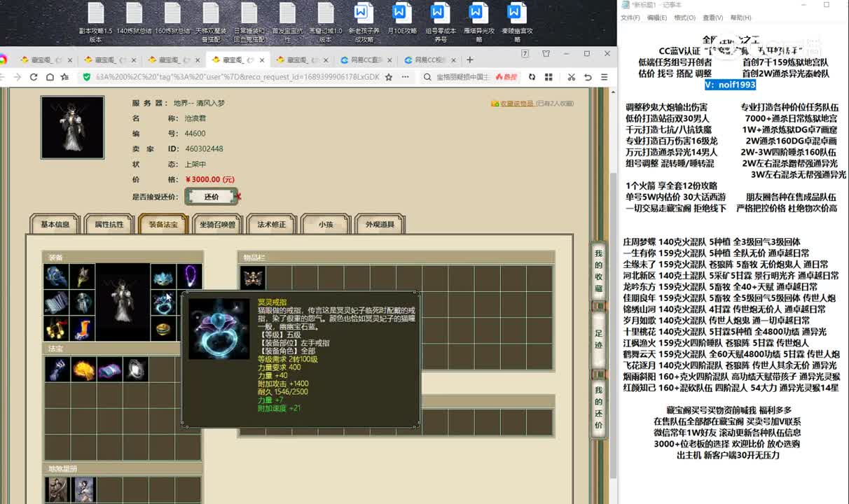The width and height of the screenshot is (849, 504).
Task: Open desktop document 秦陵幽宫攻略
Action: (x=517, y=23)
